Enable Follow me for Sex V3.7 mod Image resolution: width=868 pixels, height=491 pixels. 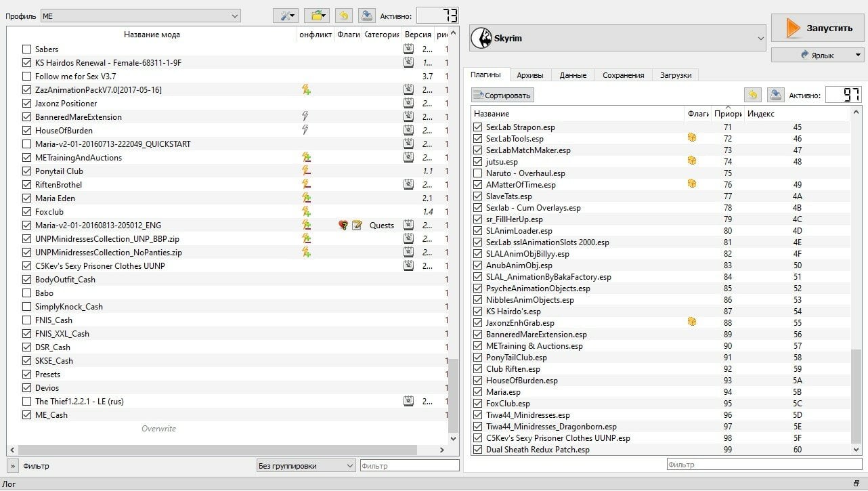pyautogui.click(x=27, y=76)
